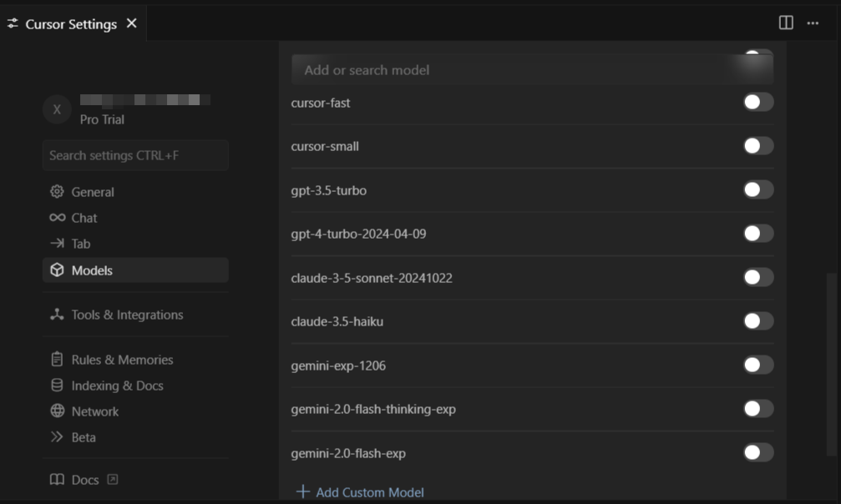Screen dimensions: 841x504
Task: Open Indexing & Docs section
Action: coord(135,385)
